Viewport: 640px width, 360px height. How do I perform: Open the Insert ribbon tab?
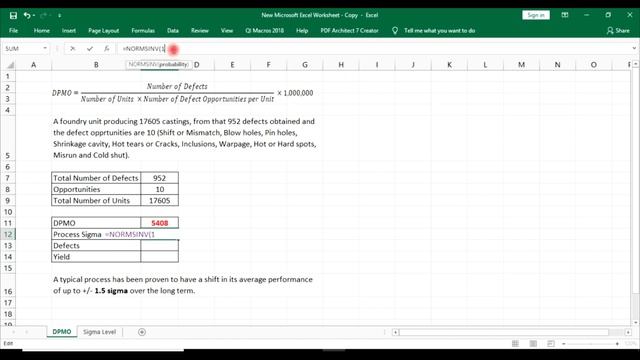tap(69, 31)
